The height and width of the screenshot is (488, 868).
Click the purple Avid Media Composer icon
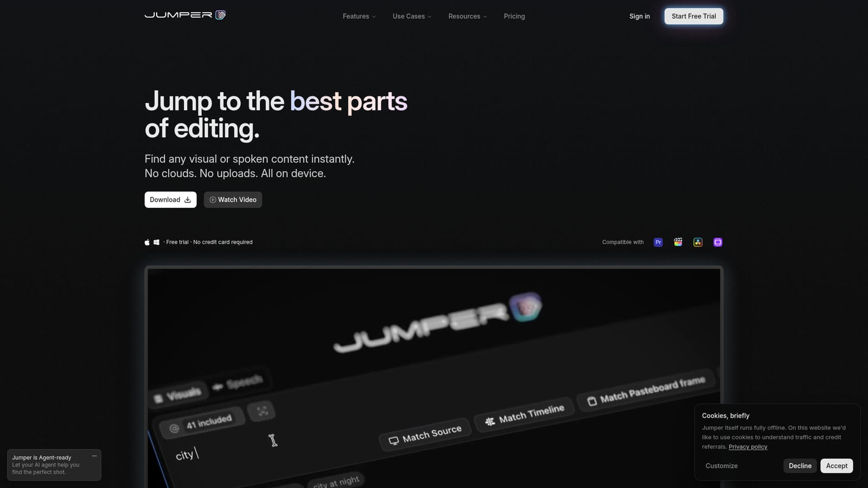click(x=718, y=242)
